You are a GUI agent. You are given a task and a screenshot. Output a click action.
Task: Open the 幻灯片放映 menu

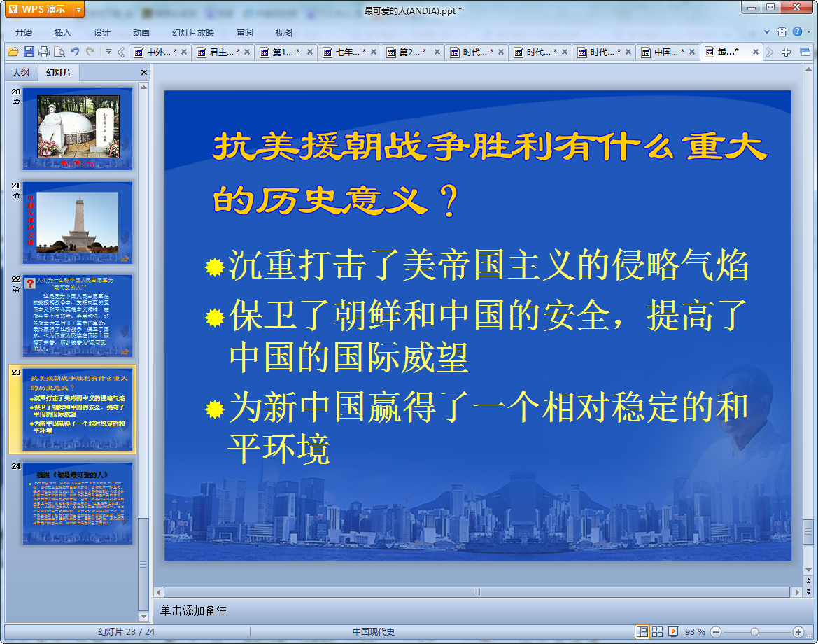click(193, 32)
